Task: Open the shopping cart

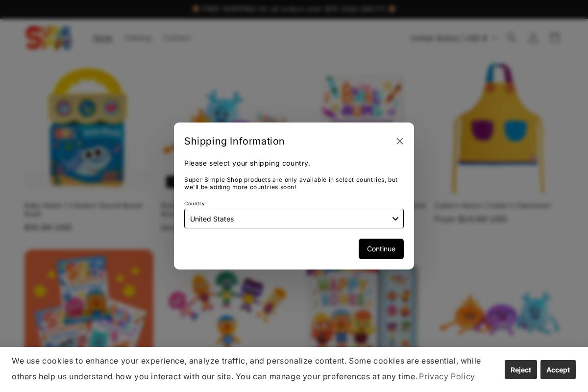Action: tap(555, 38)
